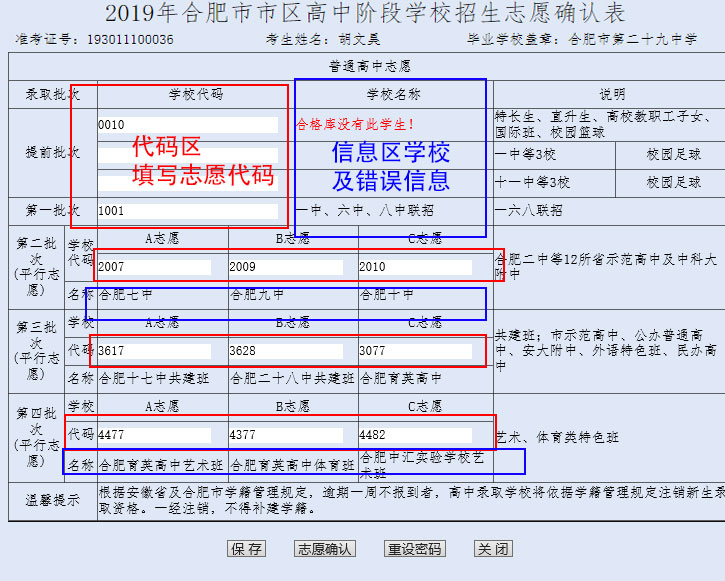Click the red error message 合格库没有此学生
Image resolution: width=725 pixels, height=581 pixels.
click(355, 125)
